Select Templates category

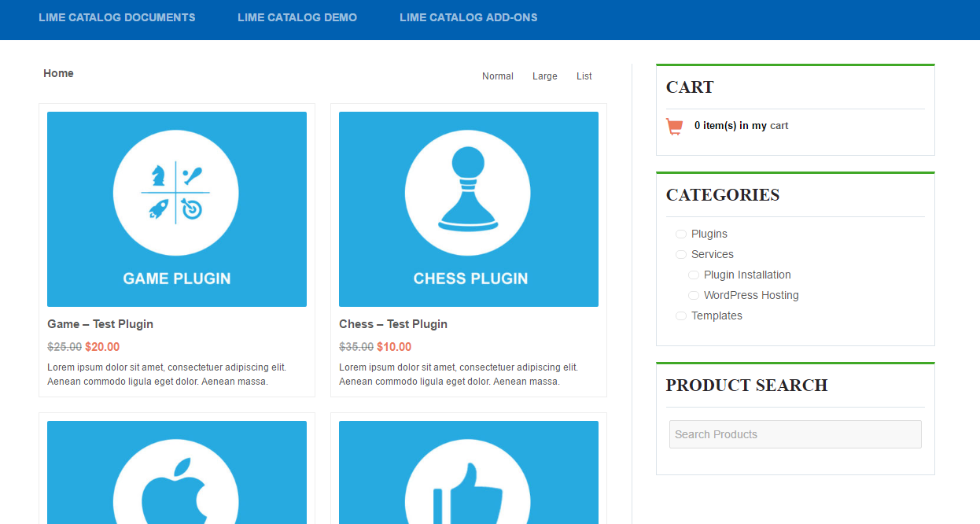pos(717,316)
